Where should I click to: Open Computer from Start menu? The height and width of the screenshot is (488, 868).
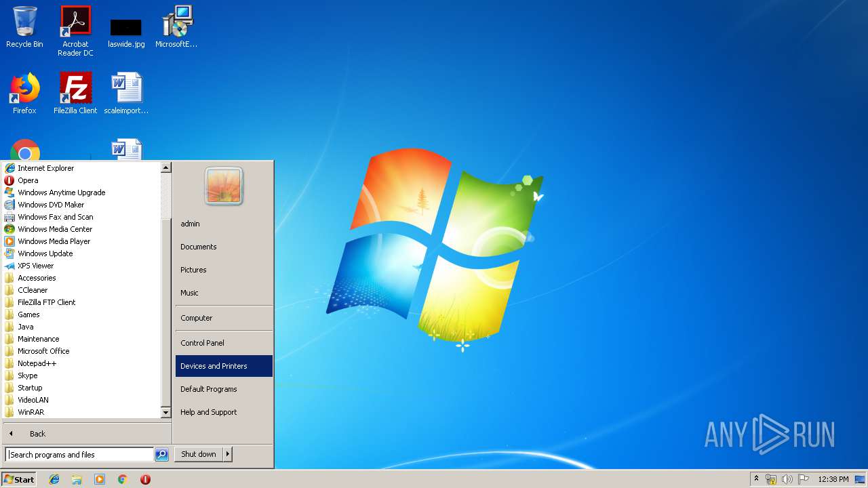coord(224,318)
